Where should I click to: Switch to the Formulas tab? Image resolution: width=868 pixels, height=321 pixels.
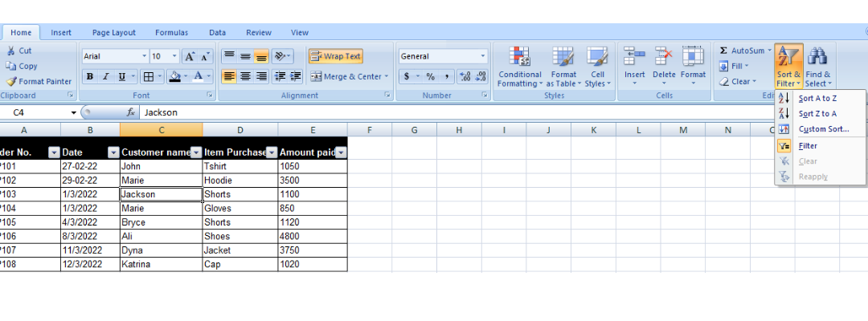172,33
